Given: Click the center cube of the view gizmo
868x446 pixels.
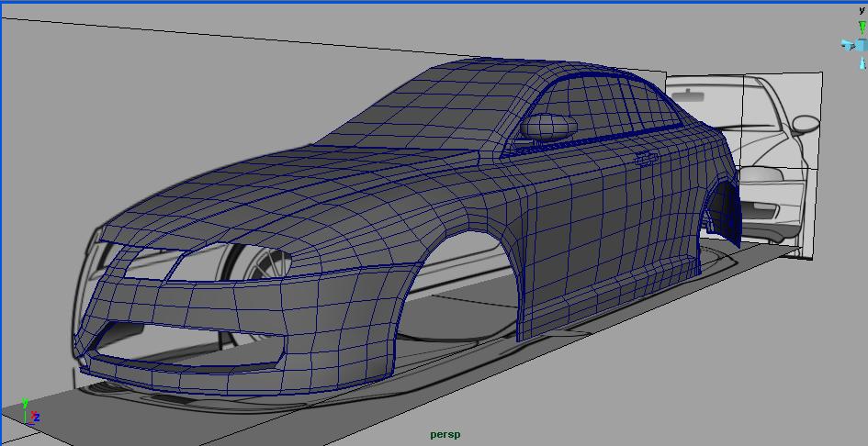Looking at the screenshot, I should (x=862, y=45).
